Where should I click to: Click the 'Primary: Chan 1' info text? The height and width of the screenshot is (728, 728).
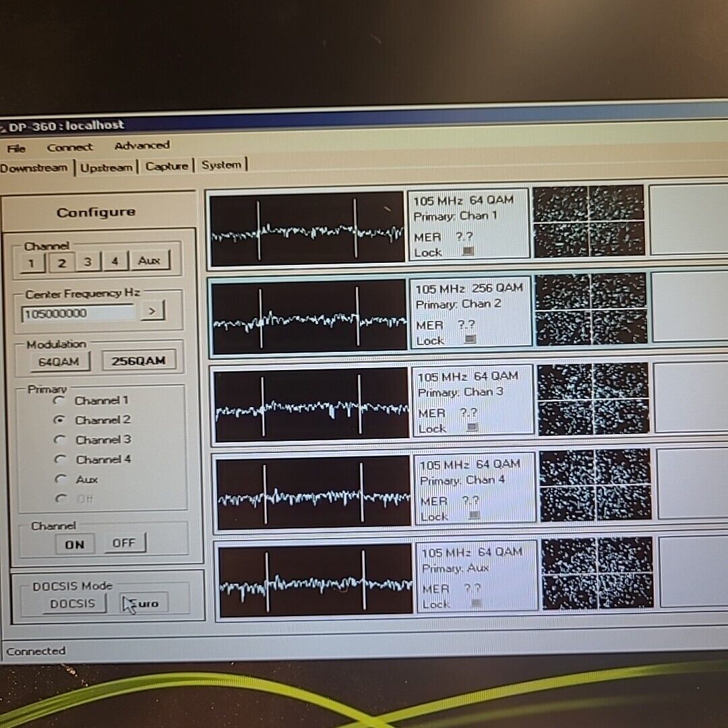click(456, 216)
